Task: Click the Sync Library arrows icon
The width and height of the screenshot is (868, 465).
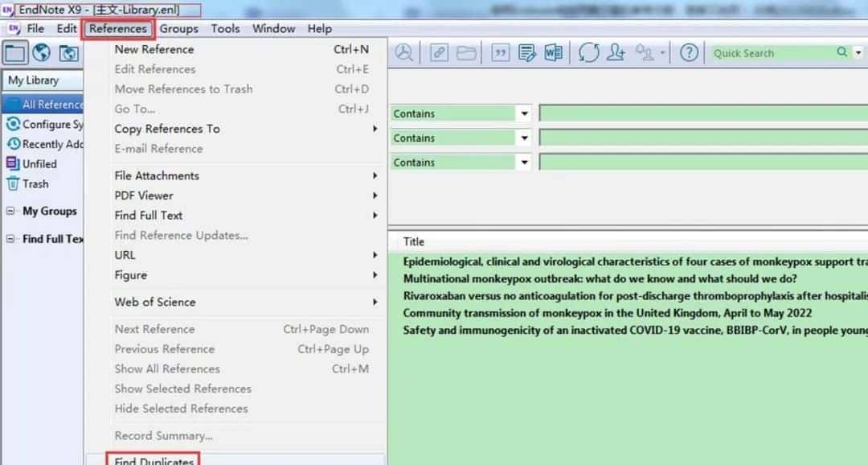Action: pyautogui.click(x=588, y=53)
